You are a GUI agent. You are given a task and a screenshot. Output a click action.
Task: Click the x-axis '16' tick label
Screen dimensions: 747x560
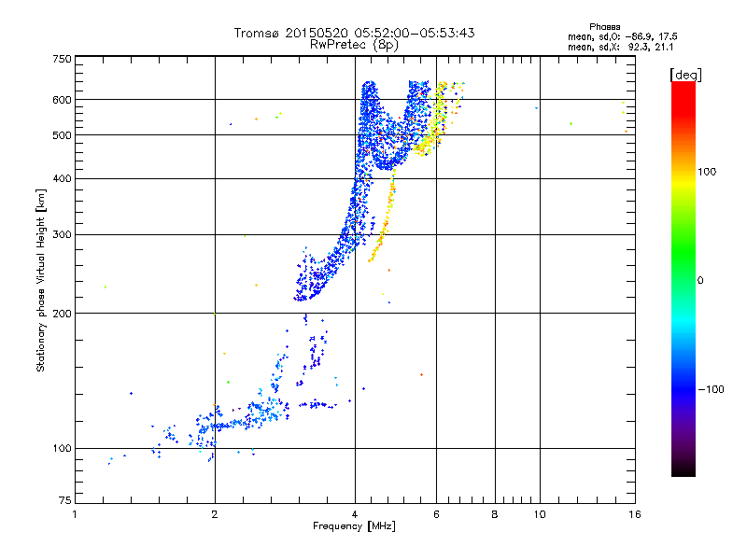pyautogui.click(x=635, y=514)
